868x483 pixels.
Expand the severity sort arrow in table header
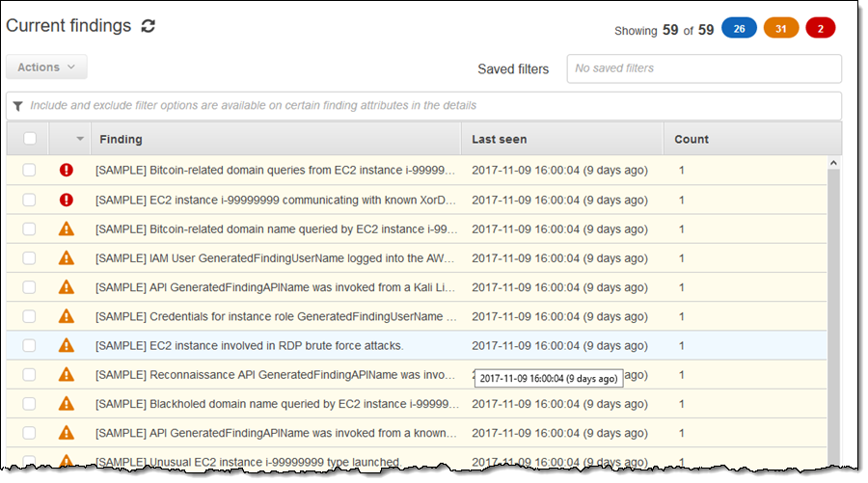(x=78, y=140)
